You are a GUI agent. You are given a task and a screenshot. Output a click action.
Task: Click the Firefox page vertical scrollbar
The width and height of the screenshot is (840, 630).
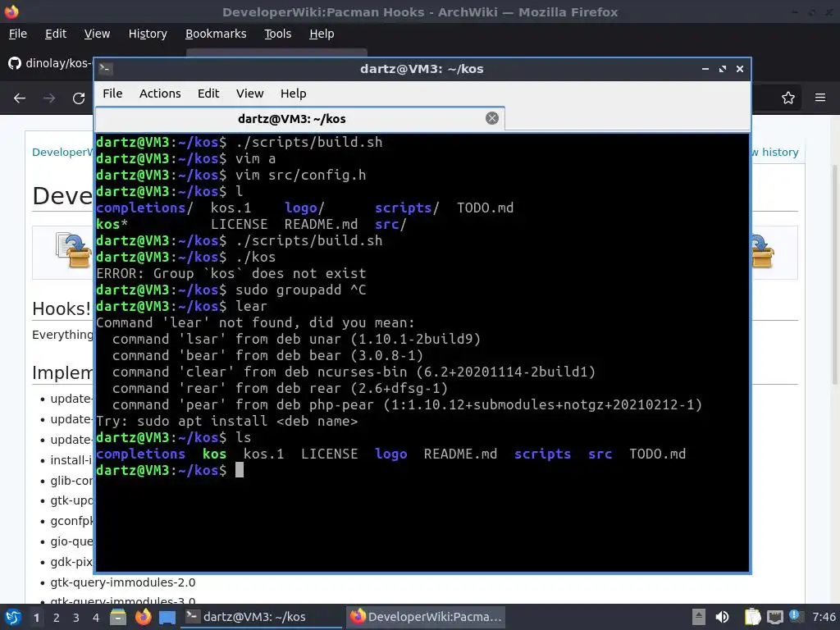(835, 273)
